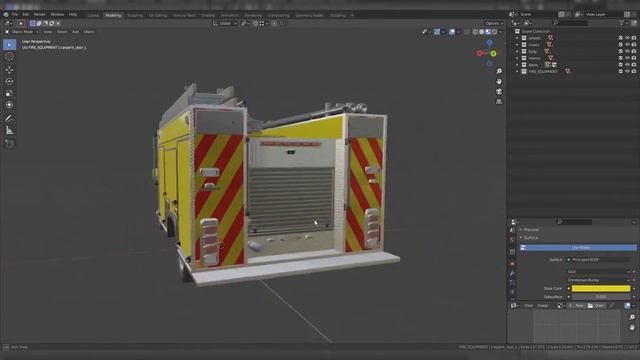Toggle viewport overlays button
Viewport: 640px width, 360px height.
pyautogui.click(x=452, y=32)
